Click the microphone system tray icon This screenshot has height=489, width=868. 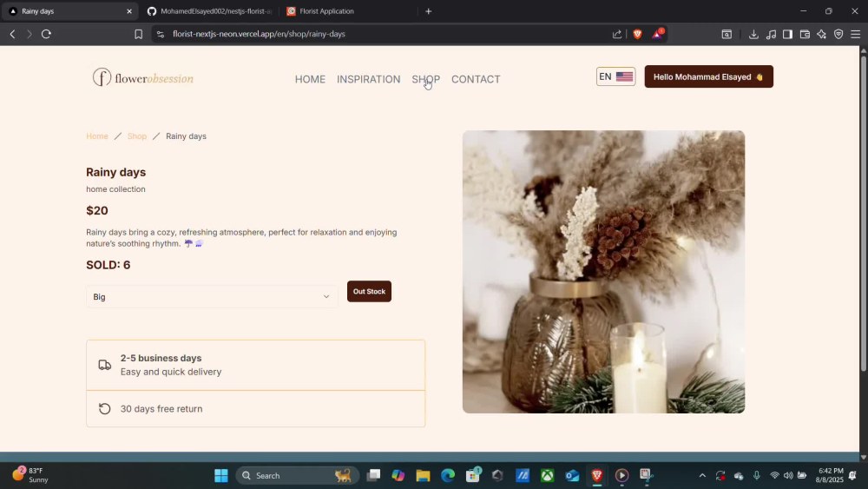coord(757,475)
